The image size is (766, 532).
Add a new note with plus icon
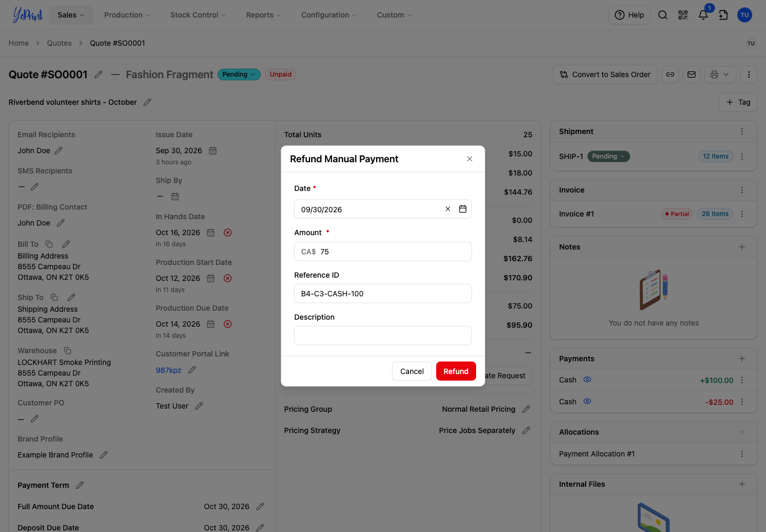742,247
